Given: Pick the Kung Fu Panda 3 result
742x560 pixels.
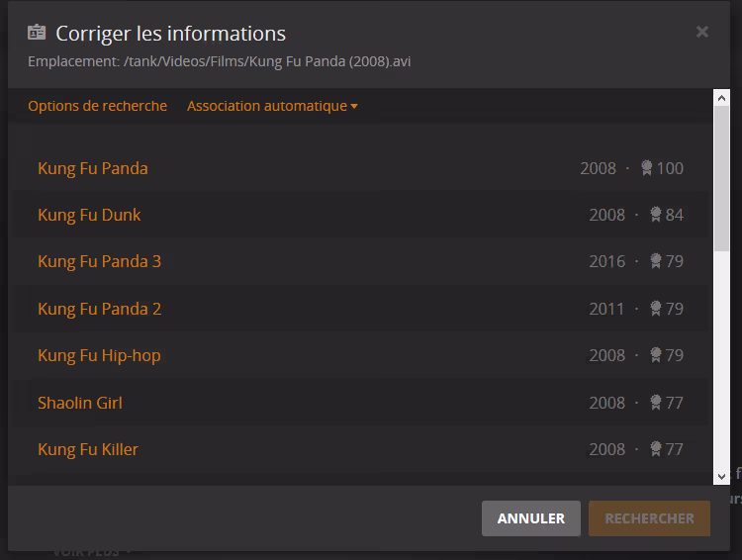Looking at the screenshot, I should click(99, 261).
